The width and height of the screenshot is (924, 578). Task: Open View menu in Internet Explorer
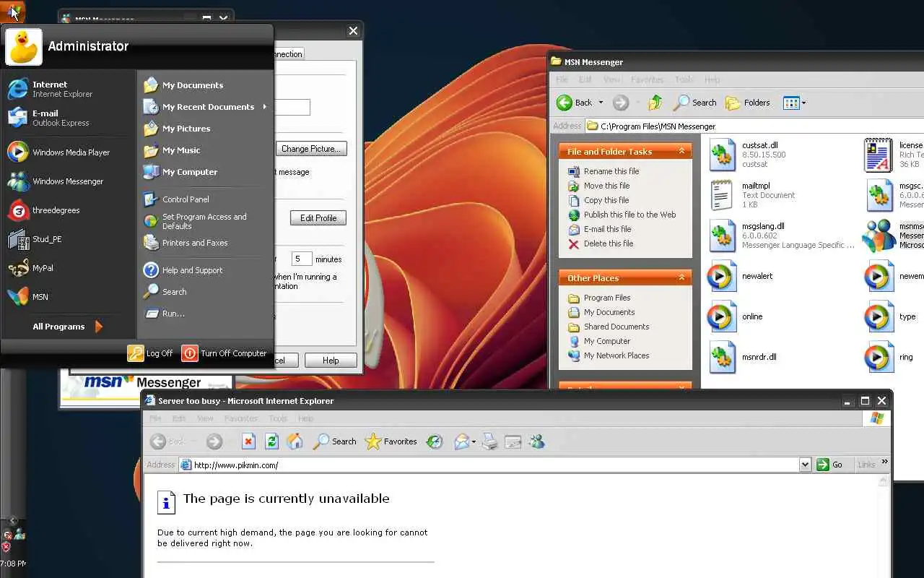(x=205, y=418)
